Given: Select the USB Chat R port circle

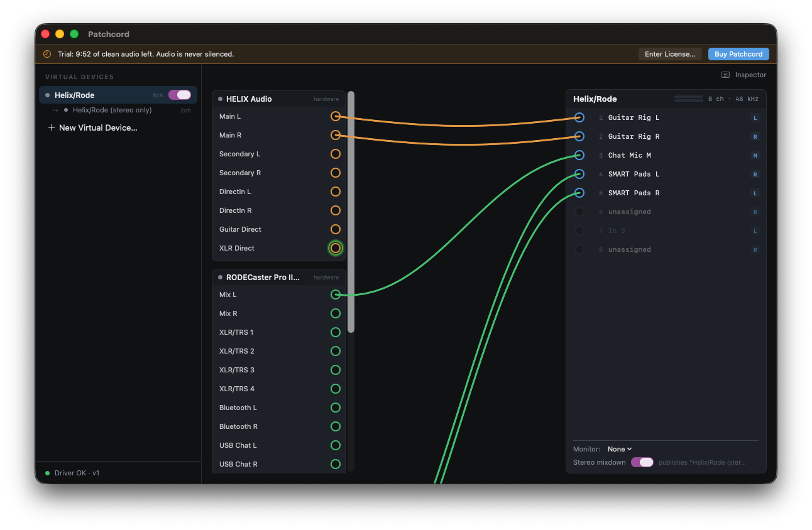Looking at the screenshot, I should [336, 464].
